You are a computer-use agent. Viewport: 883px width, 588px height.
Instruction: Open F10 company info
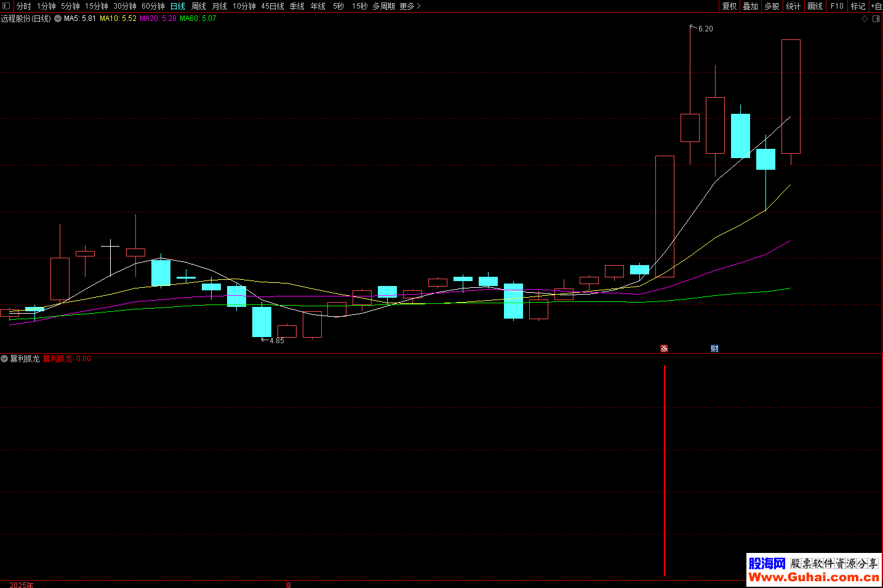[x=837, y=6]
